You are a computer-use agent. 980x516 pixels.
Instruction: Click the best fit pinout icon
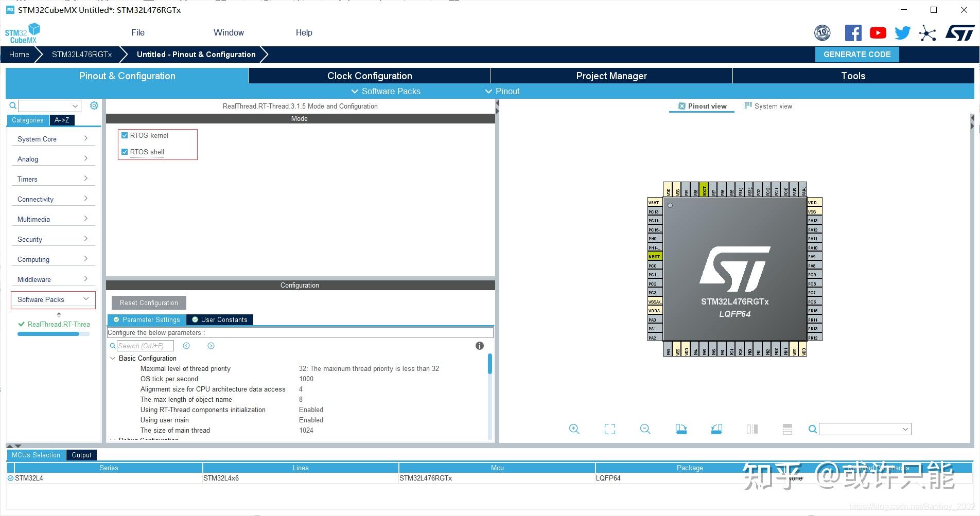click(x=609, y=429)
